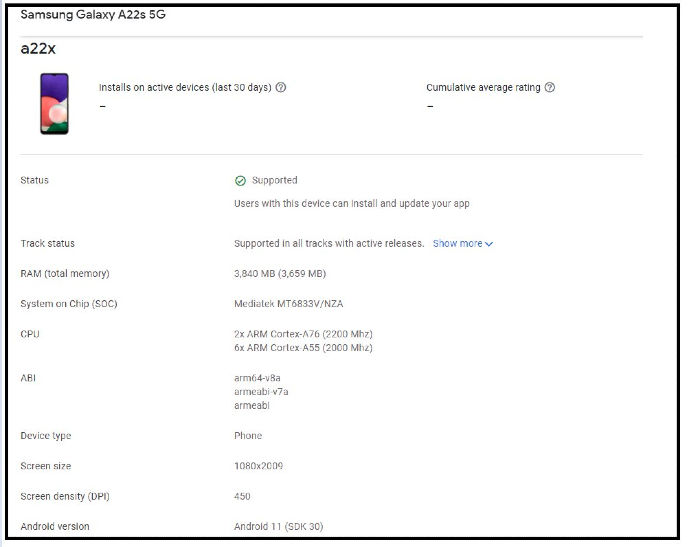The image size is (700, 547).
Task: Click the Phone device type value
Action: [248, 435]
